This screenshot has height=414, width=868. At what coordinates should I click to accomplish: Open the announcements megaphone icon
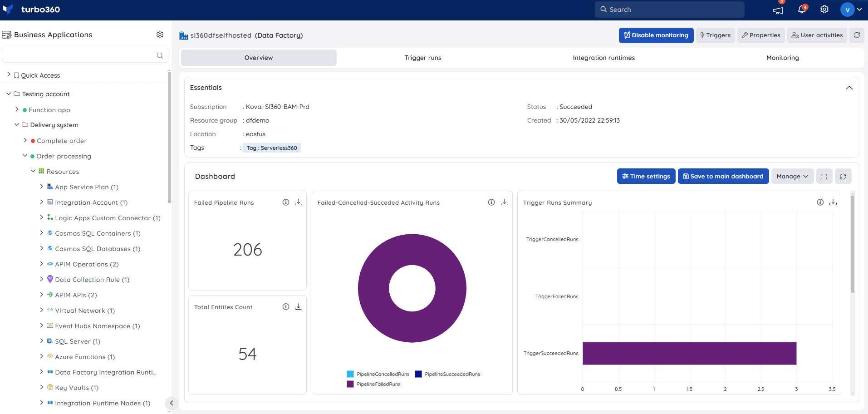point(778,10)
